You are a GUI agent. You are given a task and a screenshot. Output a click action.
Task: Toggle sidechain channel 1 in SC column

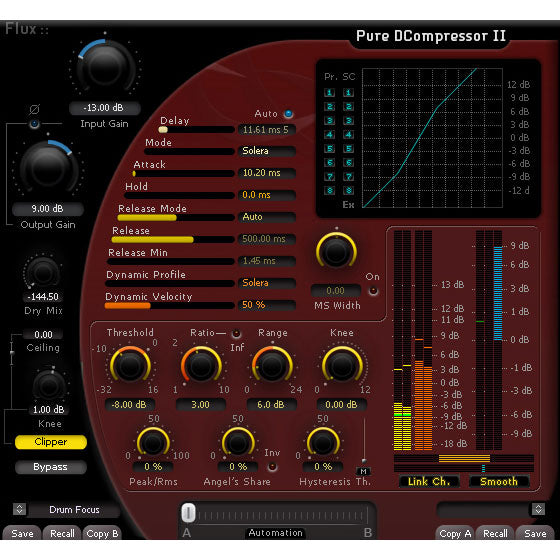coord(349,93)
